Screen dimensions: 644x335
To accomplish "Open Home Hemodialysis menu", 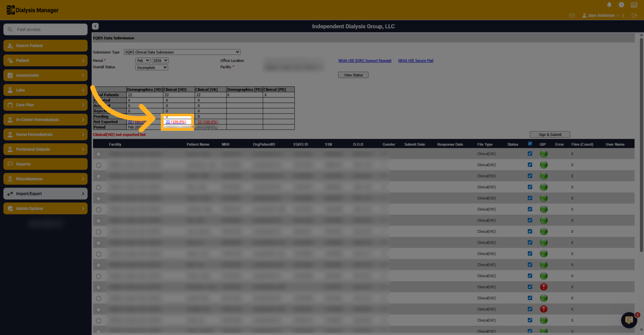I will click(x=45, y=135).
